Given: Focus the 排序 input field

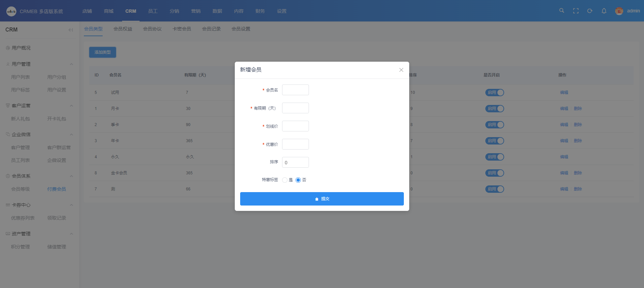Looking at the screenshot, I should tap(295, 162).
